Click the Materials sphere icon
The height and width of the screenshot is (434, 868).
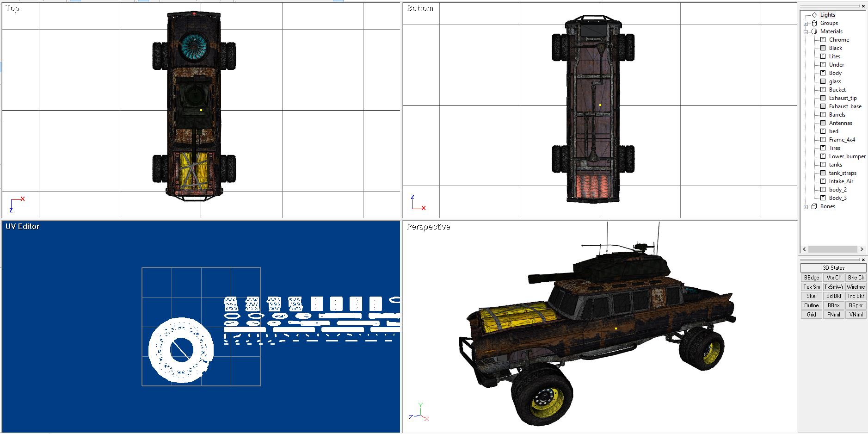pyautogui.click(x=814, y=31)
